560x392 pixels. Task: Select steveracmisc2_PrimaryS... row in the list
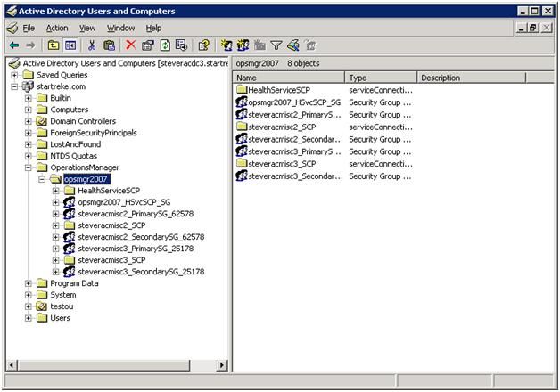(x=294, y=115)
